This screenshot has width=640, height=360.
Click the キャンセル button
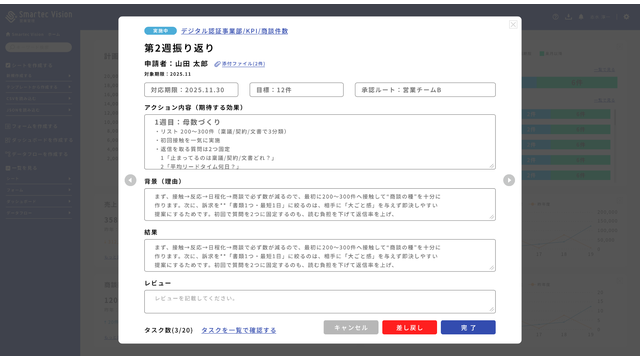click(x=351, y=327)
